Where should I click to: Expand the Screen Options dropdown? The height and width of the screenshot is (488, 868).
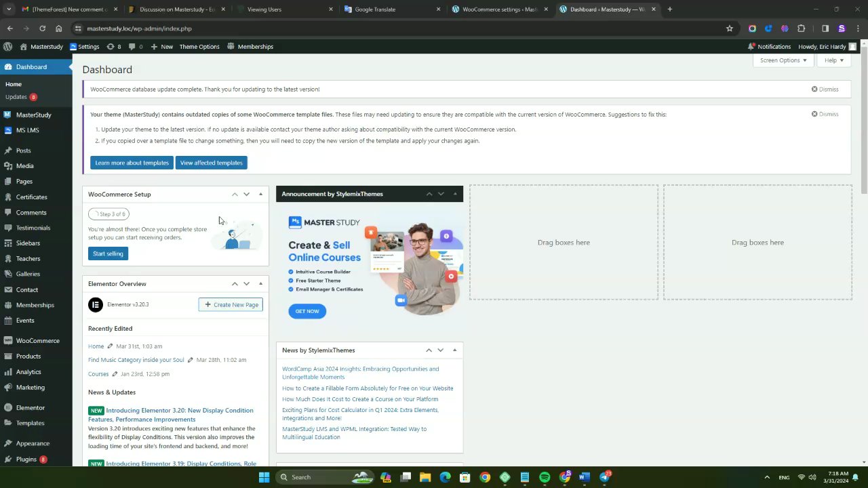[x=783, y=60]
